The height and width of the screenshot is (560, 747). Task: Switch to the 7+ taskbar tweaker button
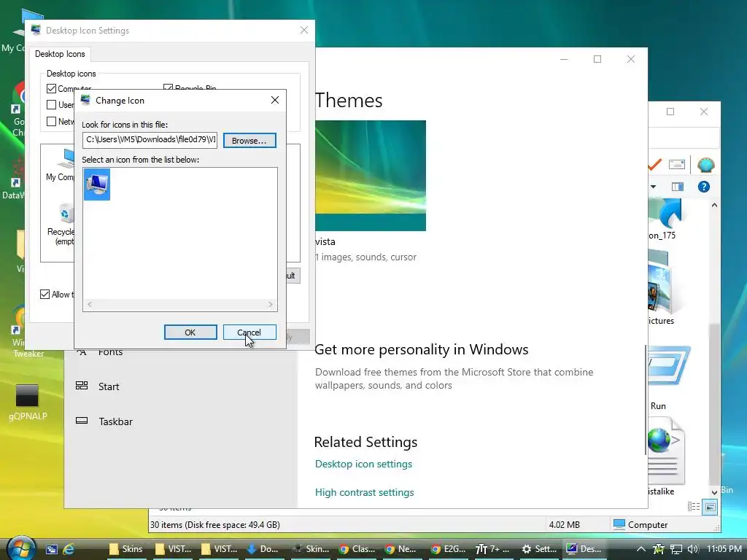[493, 549]
